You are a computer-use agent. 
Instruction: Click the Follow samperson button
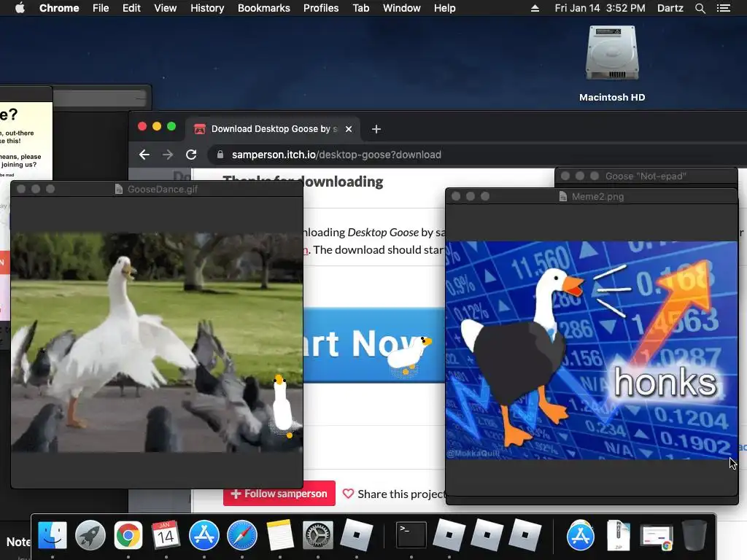(x=279, y=494)
